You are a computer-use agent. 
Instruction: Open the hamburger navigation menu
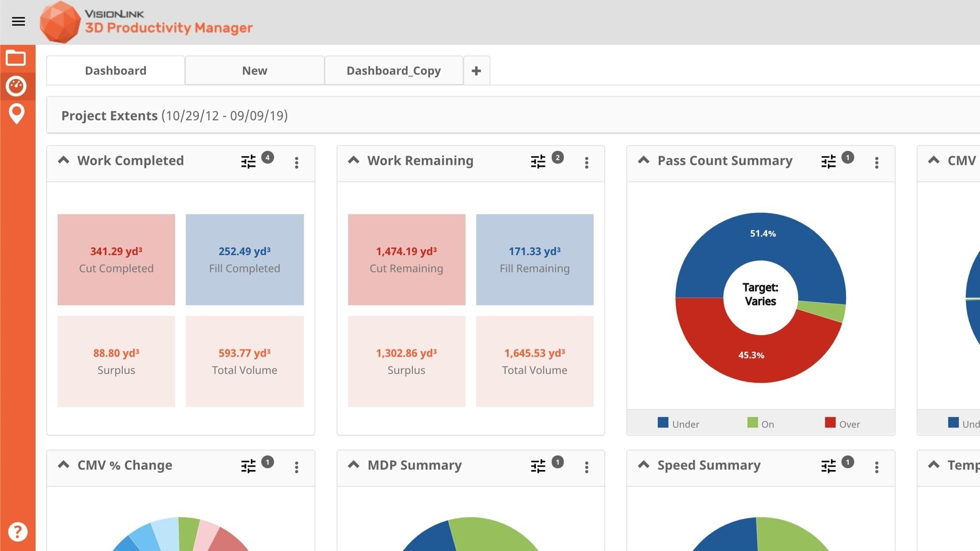coord(18,21)
